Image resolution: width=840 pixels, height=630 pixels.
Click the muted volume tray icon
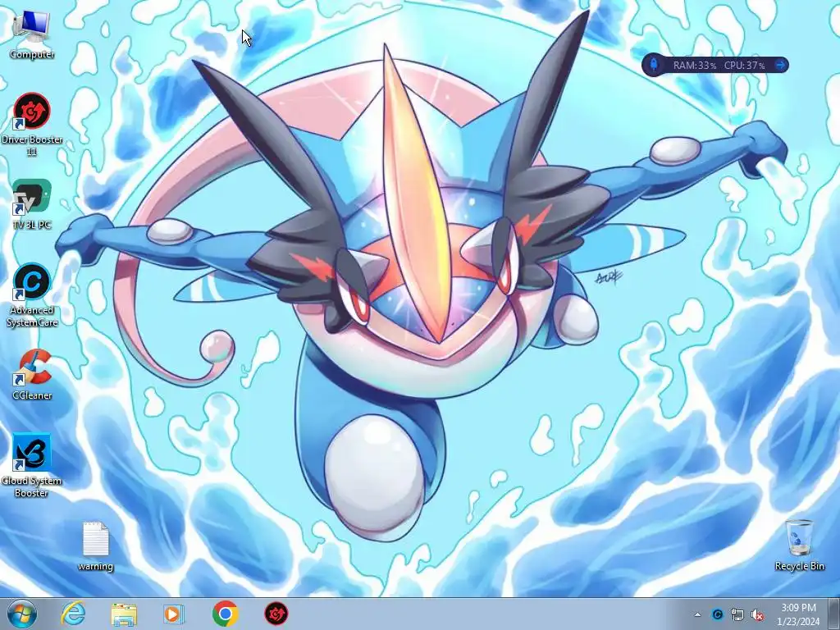(757, 614)
